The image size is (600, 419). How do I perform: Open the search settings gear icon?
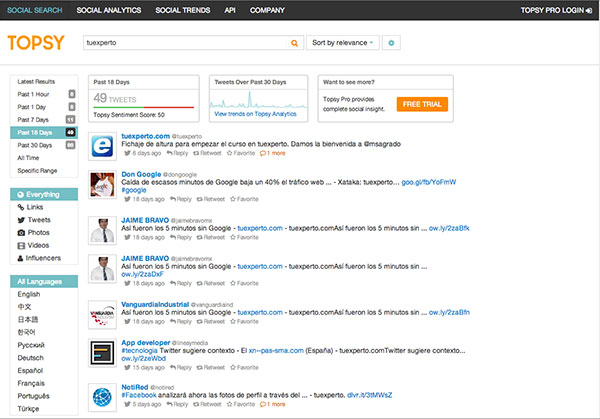392,43
